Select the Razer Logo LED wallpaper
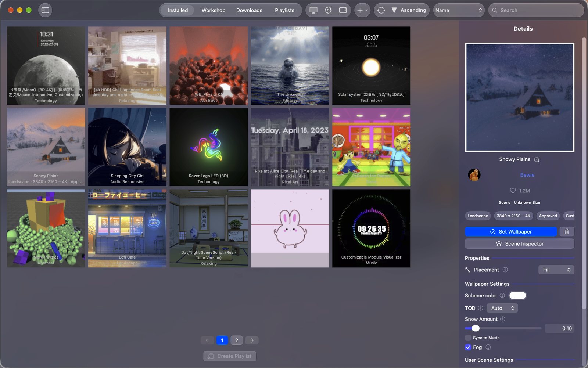The width and height of the screenshot is (588, 368). (x=209, y=147)
